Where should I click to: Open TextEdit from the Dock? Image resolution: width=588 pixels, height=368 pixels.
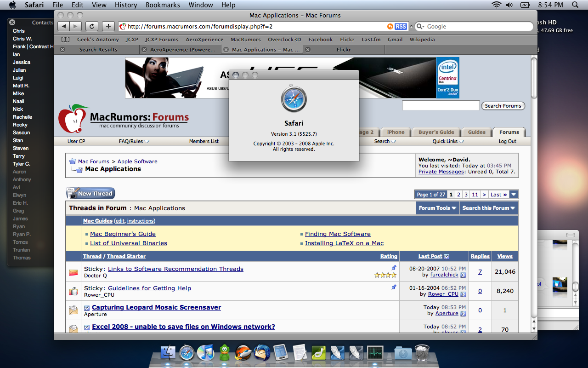tap(300, 353)
